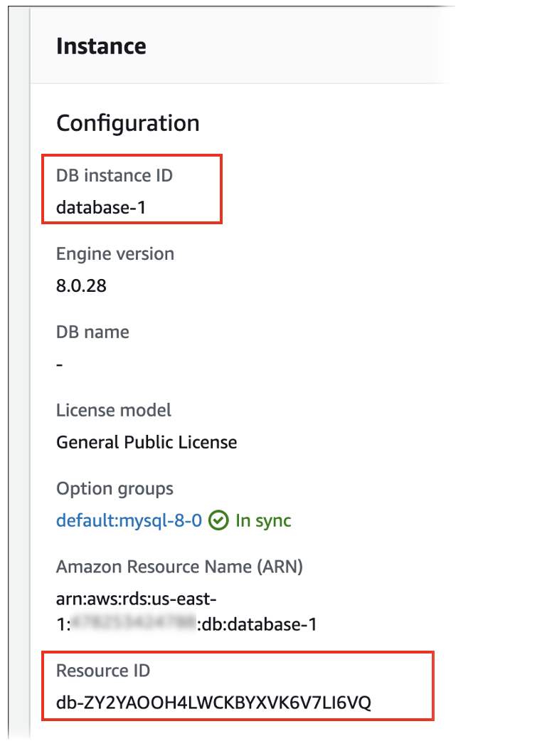Click the Engine version label

tap(115, 253)
